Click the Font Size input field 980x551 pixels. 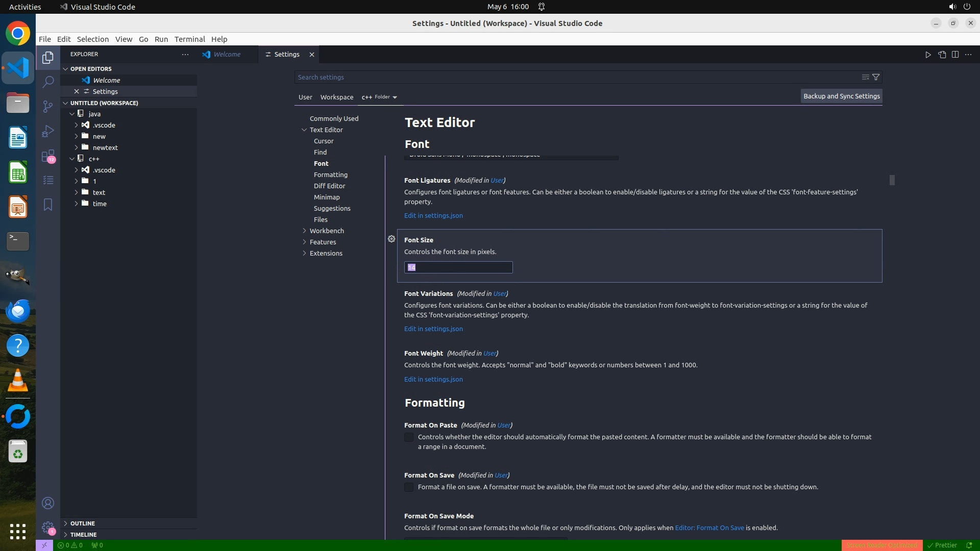458,267
